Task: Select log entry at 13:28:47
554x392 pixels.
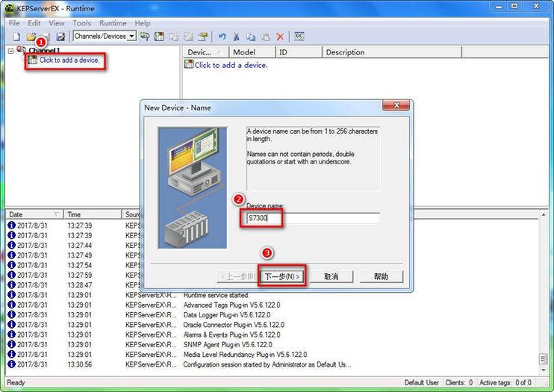Action: click(x=73, y=285)
